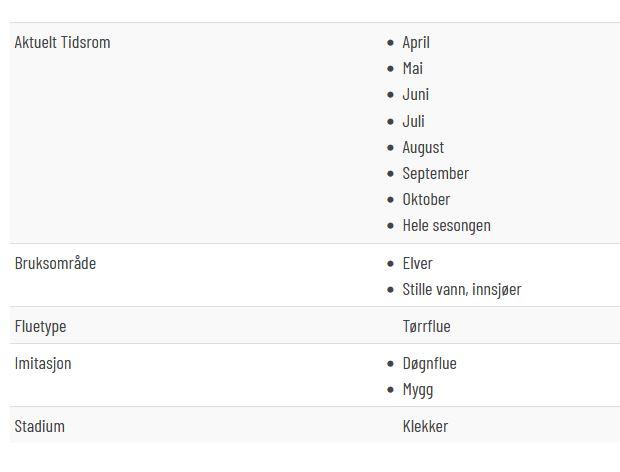The width and height of the screenshot is (620, 472).
Task: Click the August entry
Action: (x=423, y=148)
